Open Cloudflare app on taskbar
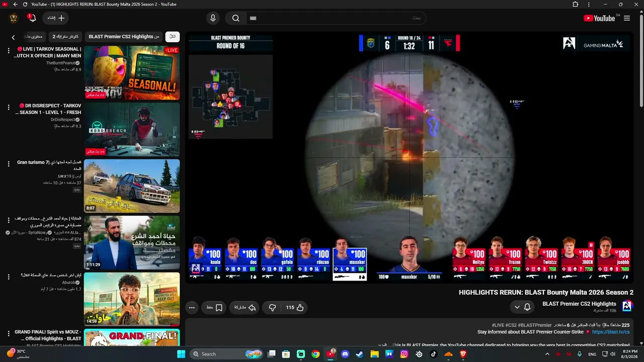The height and width of the screenshot is (362, 644). click(x=448, y=354)
